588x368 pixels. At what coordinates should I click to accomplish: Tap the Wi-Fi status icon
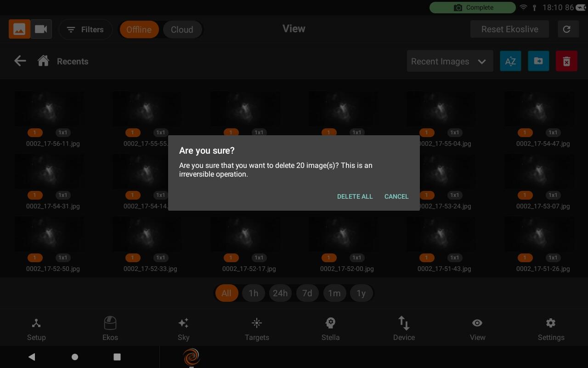(x=523, y=7)
